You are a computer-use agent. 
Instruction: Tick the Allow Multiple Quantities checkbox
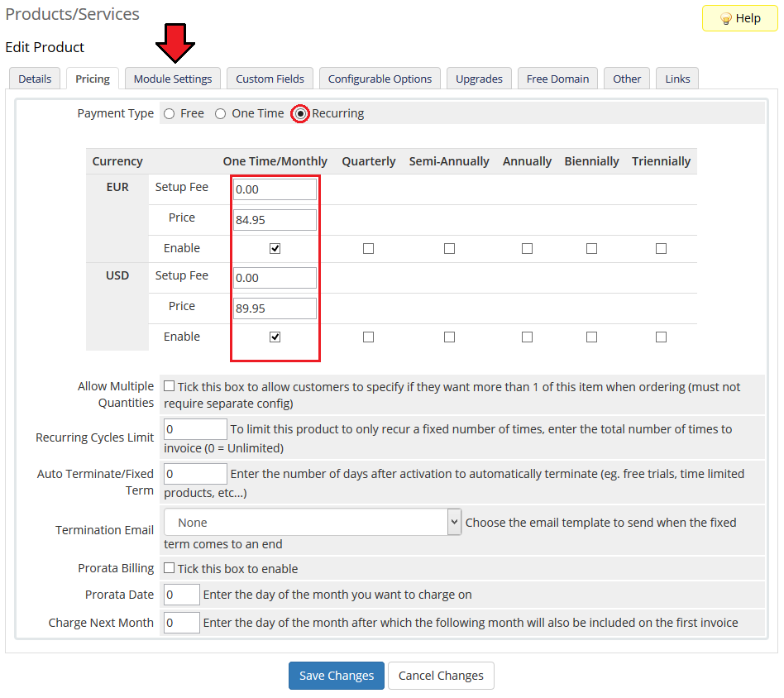click(x=169, y=386)
